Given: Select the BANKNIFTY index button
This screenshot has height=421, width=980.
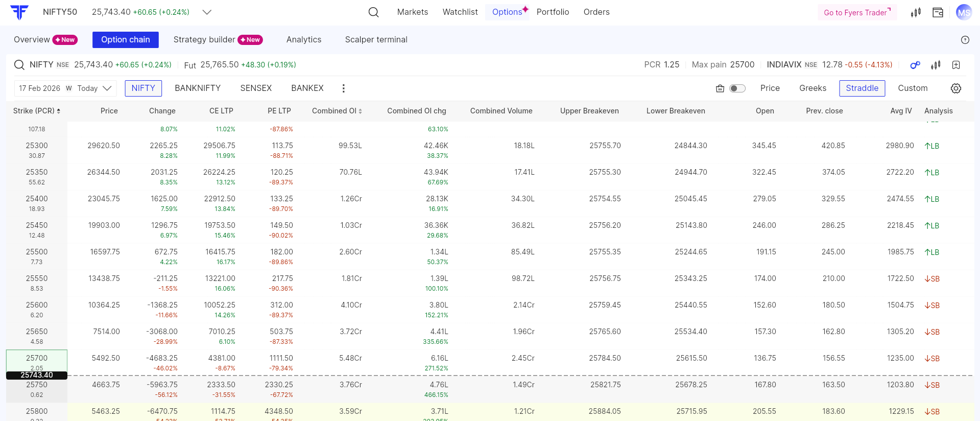Looking at the screenshot, I should pyautogui.click(x=198, y=88).
